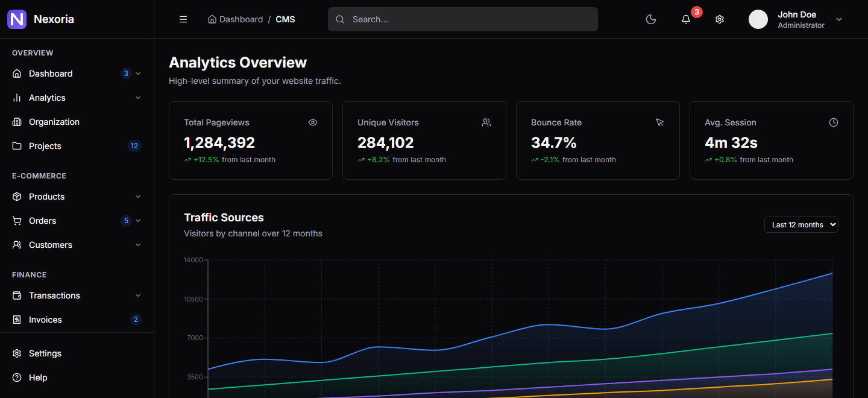Click the Products box icon

17,197
